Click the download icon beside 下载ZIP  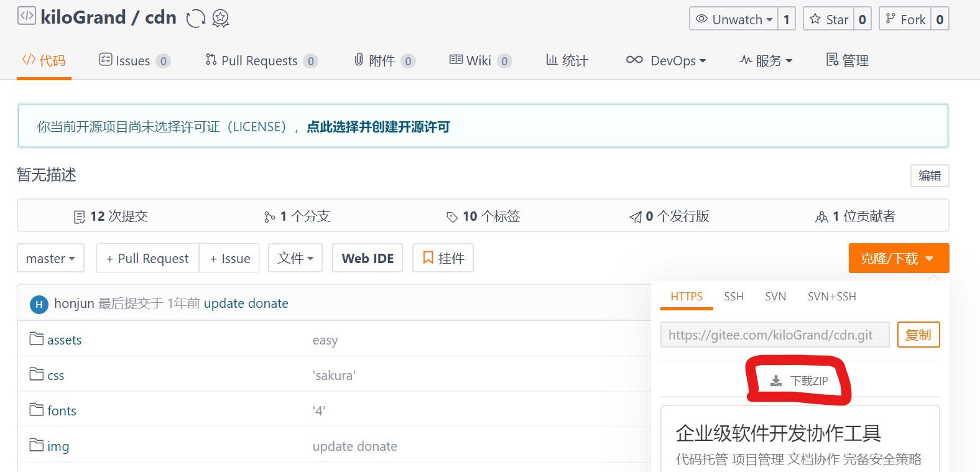[x=776, y=381]
